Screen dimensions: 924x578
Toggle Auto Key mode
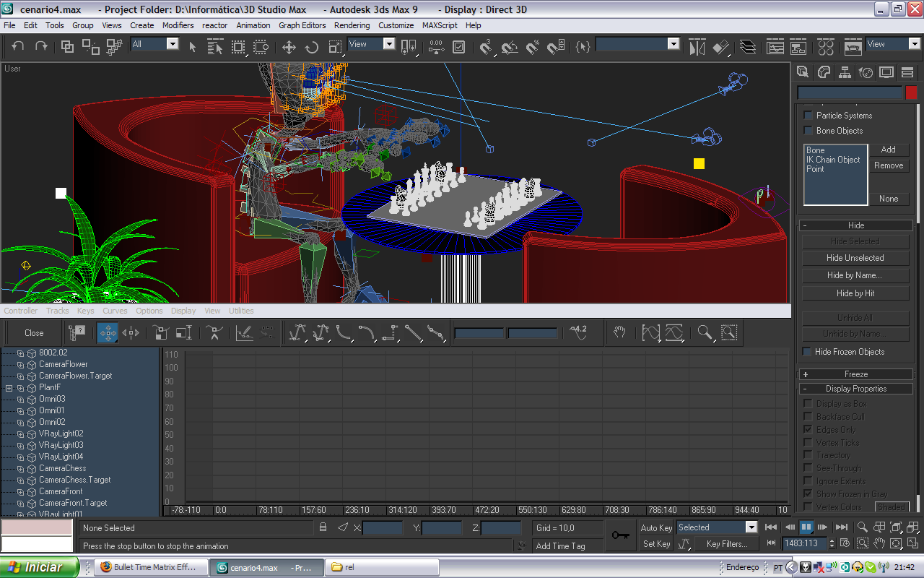pyautogui.click(x=656, y=528)
